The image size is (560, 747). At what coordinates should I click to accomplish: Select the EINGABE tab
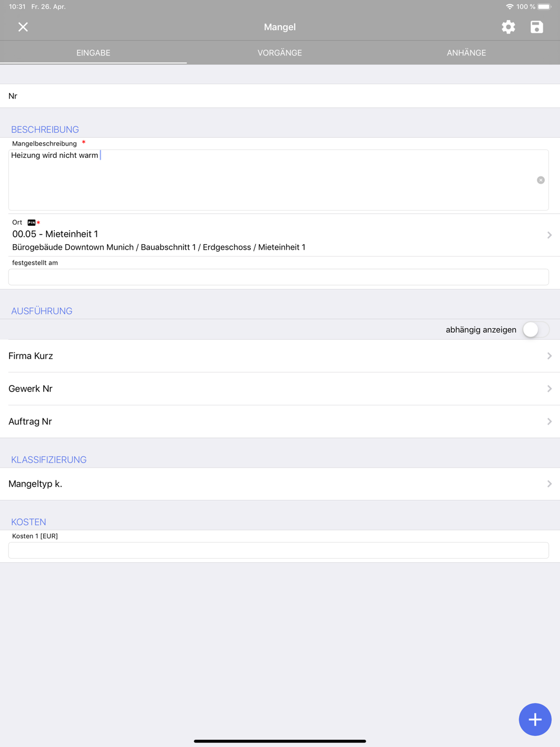click(x=93, y=53)
